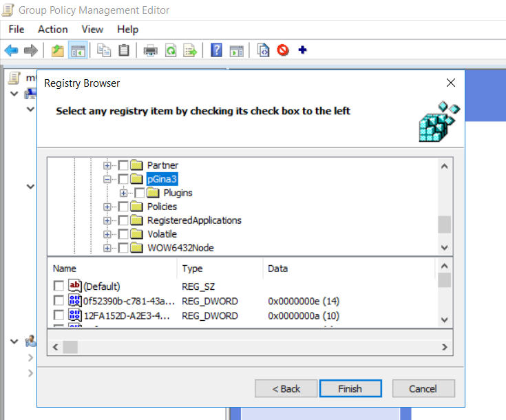Close the Registry Browser dialog
The image size is (506, 420).
tap(451, 83)
